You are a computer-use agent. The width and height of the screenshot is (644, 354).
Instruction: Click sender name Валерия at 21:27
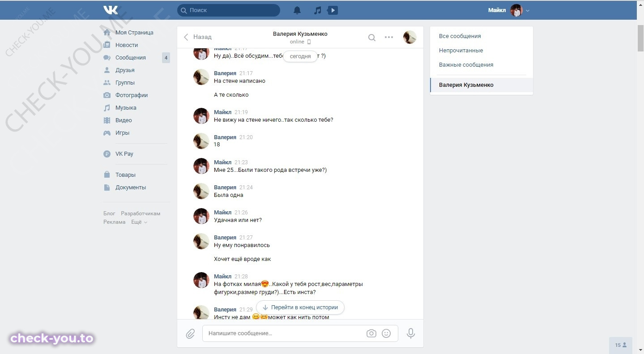(x=225, y=238)
